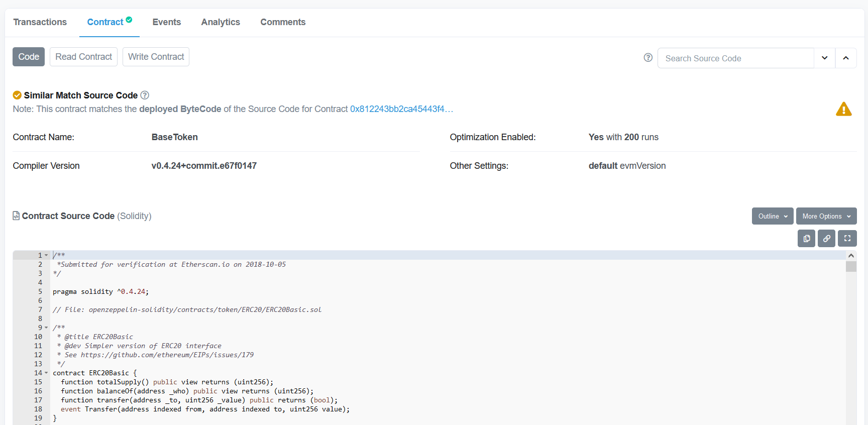Copy source code with the clipboard icon
The height and width of the screenshot is (425, 868).
click(x=806, y=239)
